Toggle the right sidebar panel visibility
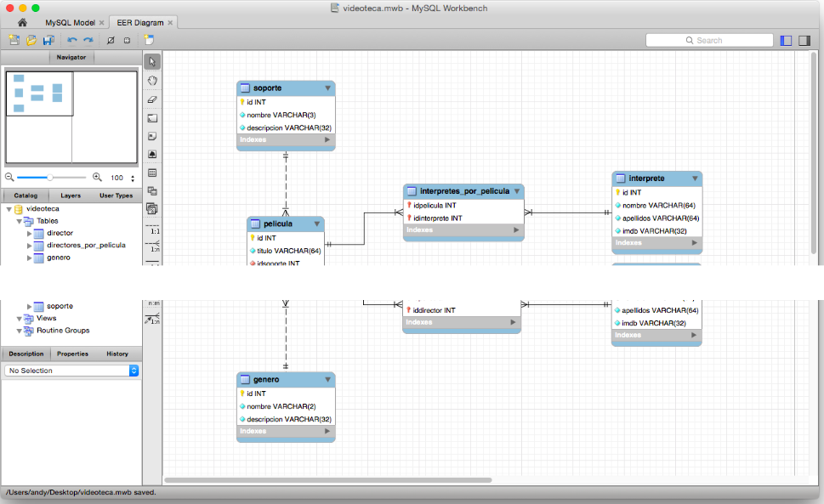 [804, 40]
